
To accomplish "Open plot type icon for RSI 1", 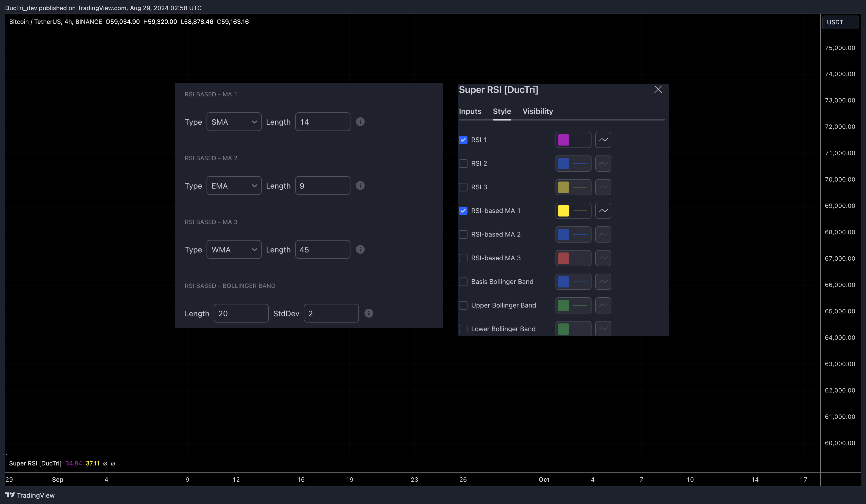I will click(x=603, y=140).
